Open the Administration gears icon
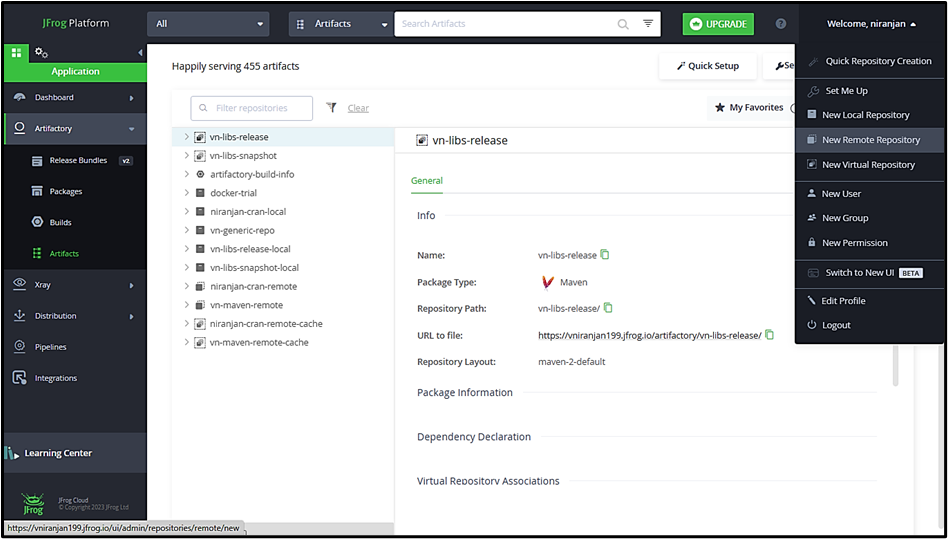Image resolution: width=948 pixels, height=539 pixels. click(41, 53)
